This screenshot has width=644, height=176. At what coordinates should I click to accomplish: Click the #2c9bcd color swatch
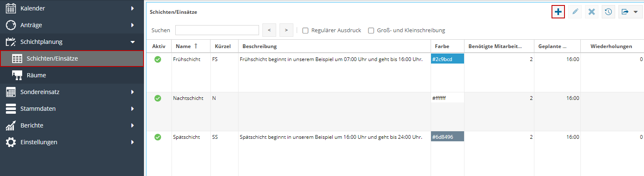(x=447, y=59)
